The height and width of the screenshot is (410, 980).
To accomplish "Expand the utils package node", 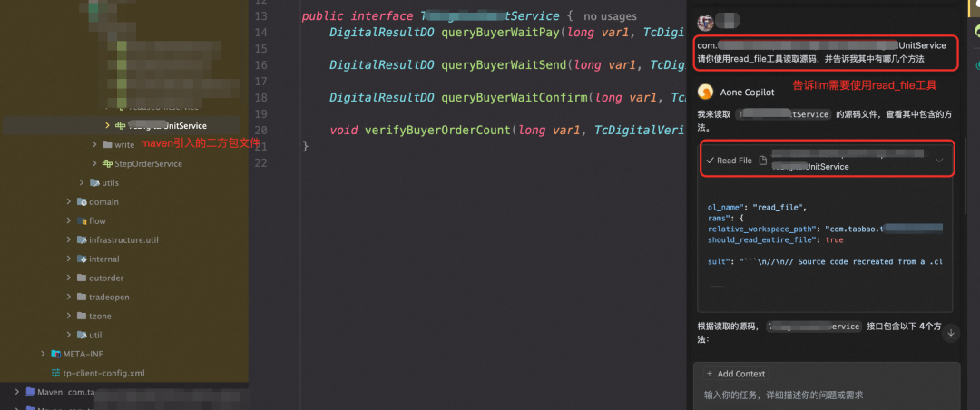I will [82, 182].
